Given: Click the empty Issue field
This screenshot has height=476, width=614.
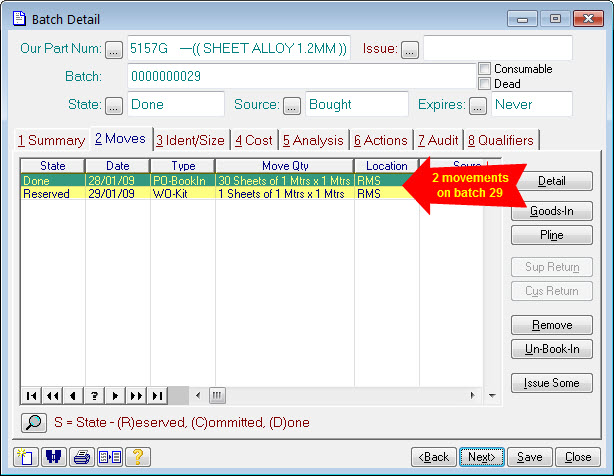Looking at the screenshot, I should coord(498,49).
